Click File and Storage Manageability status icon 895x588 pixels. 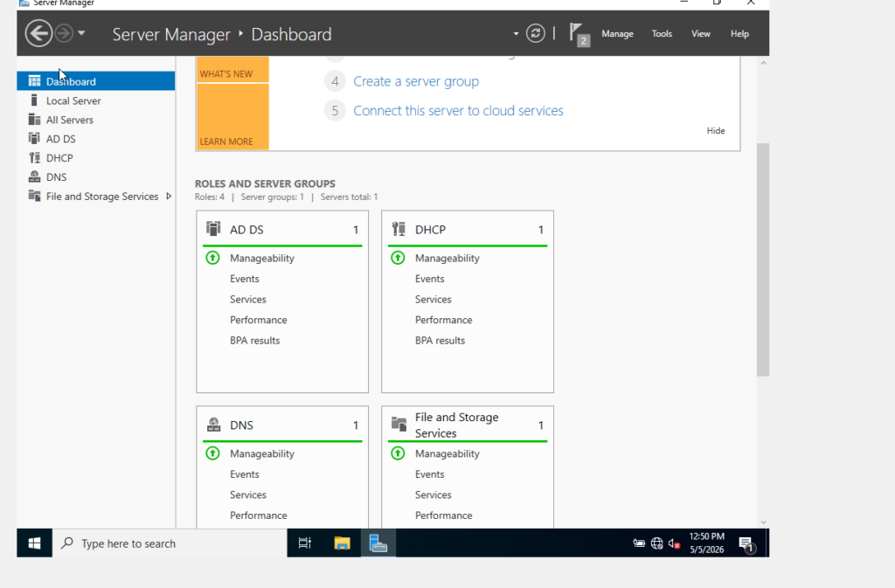[398, 453]
